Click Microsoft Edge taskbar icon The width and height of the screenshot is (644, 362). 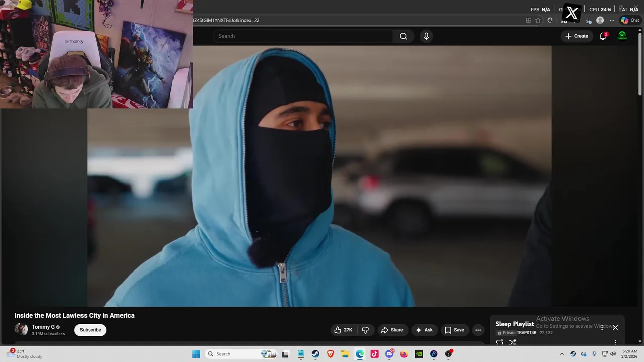click(360, 354)
